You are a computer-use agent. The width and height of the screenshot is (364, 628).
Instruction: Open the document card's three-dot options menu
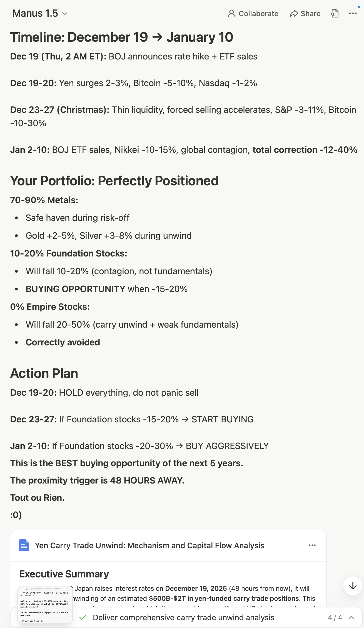[x=312, y=545]
